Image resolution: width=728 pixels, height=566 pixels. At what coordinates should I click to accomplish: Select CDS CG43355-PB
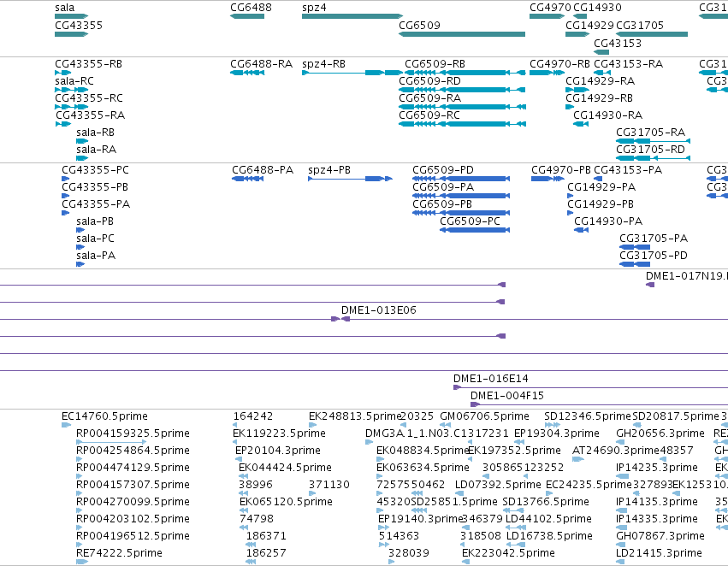tap(66, 197)
